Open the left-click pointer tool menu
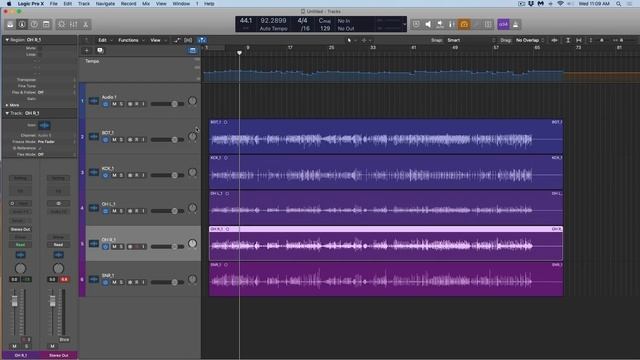 click(351, 40)
